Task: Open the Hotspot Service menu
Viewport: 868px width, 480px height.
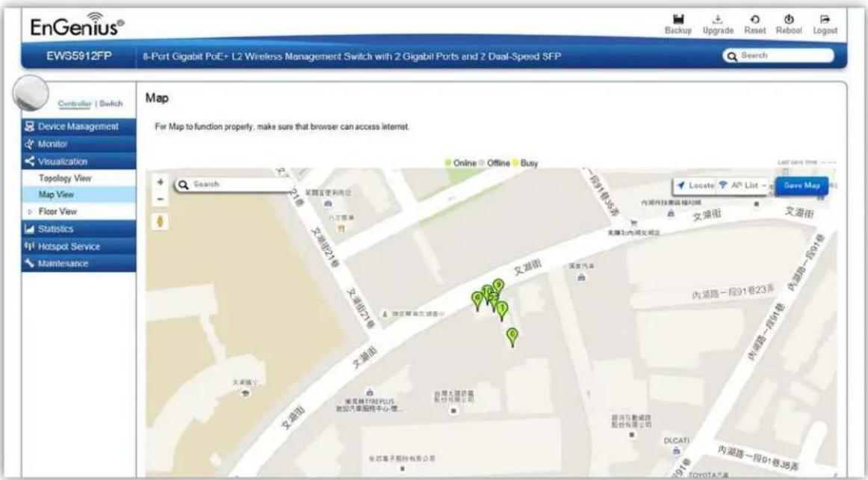Action: coord(78,246)
